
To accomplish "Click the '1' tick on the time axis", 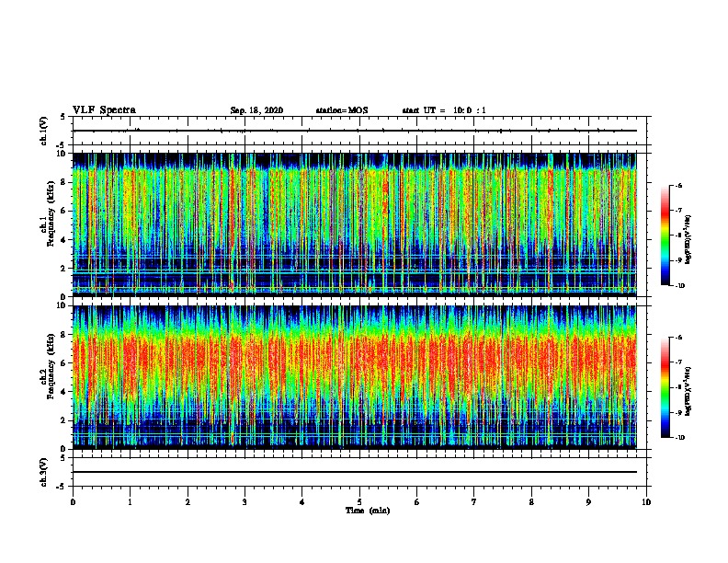I will (130, 502).
